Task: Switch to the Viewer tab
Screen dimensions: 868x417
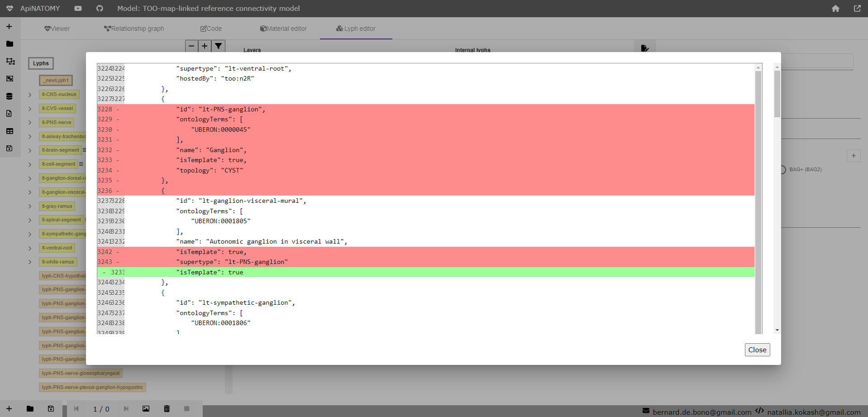Action: click(x=57, y=29)
